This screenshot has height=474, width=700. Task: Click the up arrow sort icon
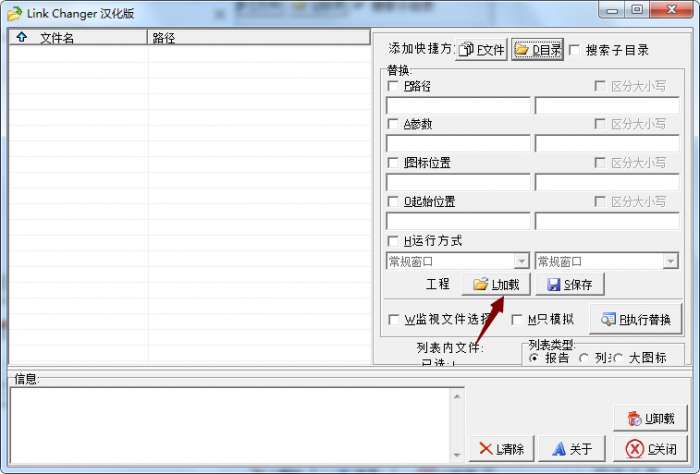(21, 37)
